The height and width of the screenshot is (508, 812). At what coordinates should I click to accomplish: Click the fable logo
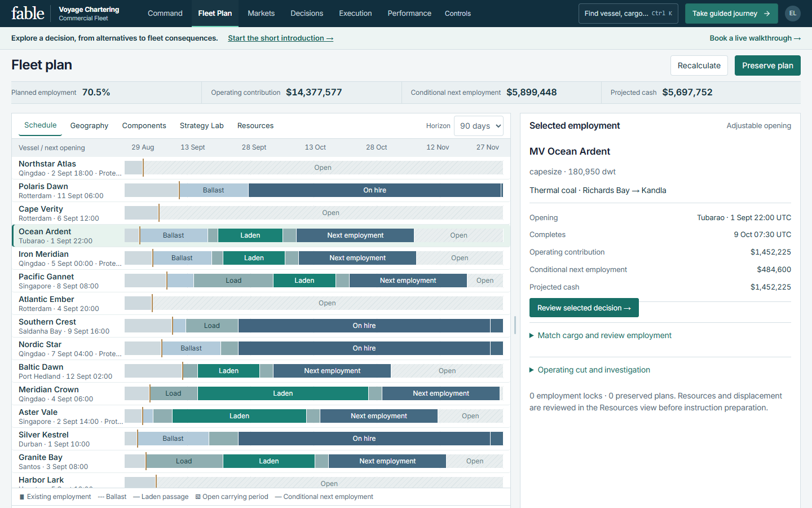point(28,13)
